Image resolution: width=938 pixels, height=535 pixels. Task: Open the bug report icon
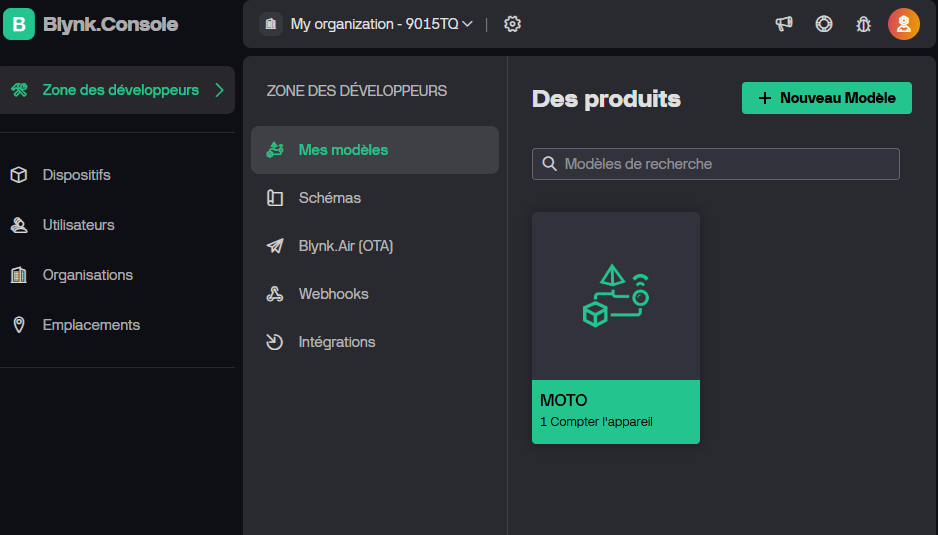point(863,24)
